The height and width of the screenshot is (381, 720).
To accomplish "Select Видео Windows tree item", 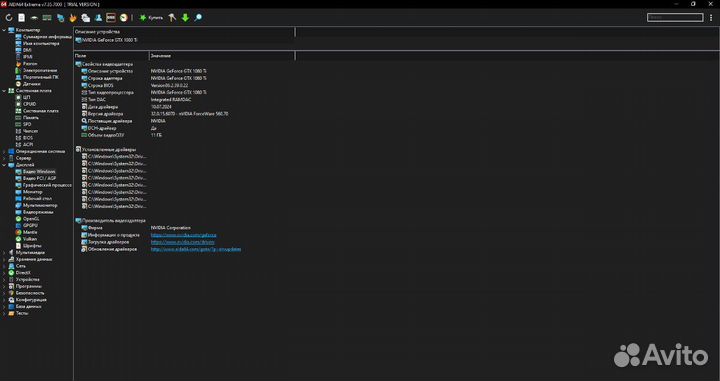I will [35, 172].
